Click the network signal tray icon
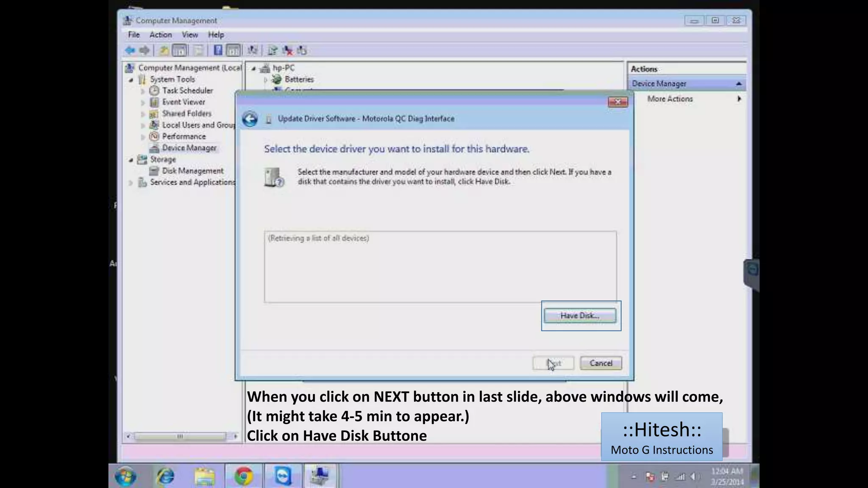The image size is (868, 488). (680, 477)
